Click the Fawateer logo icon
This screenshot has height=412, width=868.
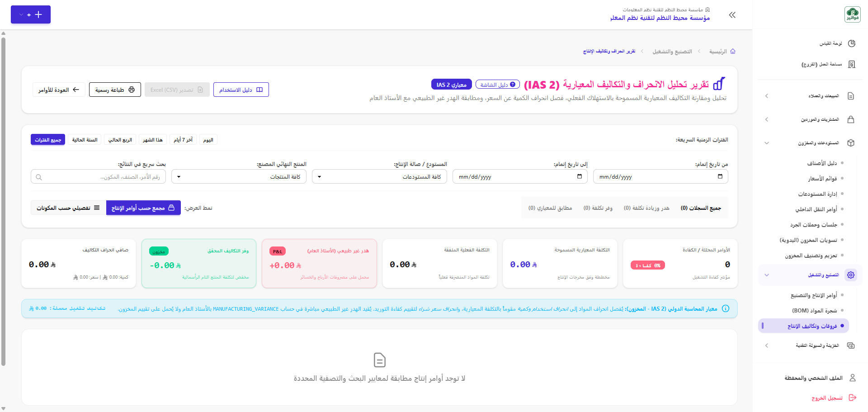(852, 14)
